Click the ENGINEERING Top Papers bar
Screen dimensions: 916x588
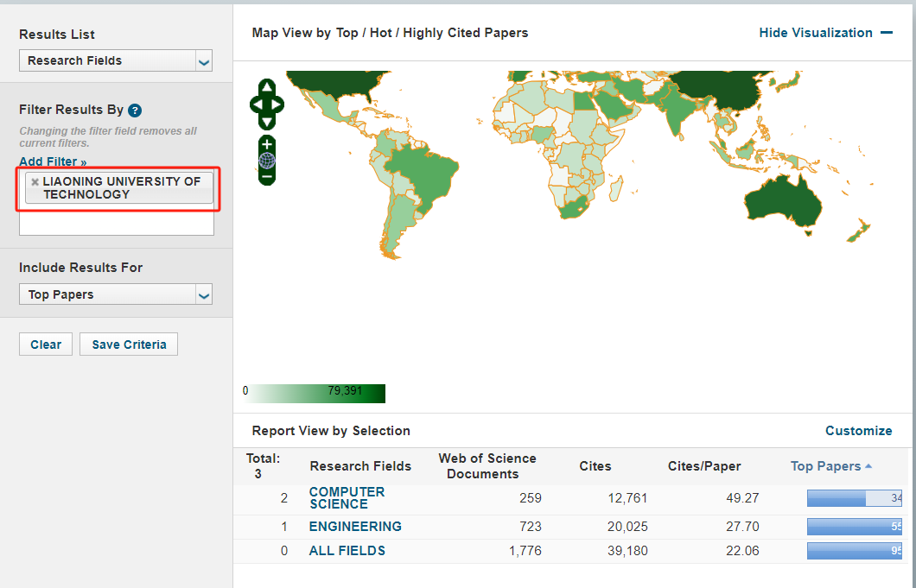click(854, 527)
